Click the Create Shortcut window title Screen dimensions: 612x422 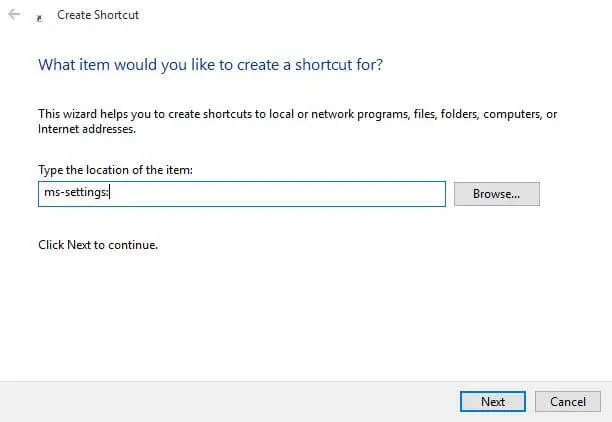tap(98, 15)
